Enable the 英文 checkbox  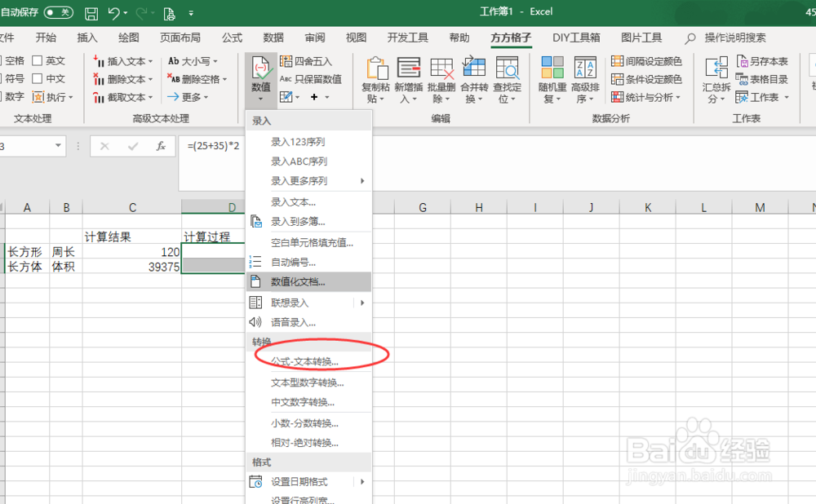38,60
